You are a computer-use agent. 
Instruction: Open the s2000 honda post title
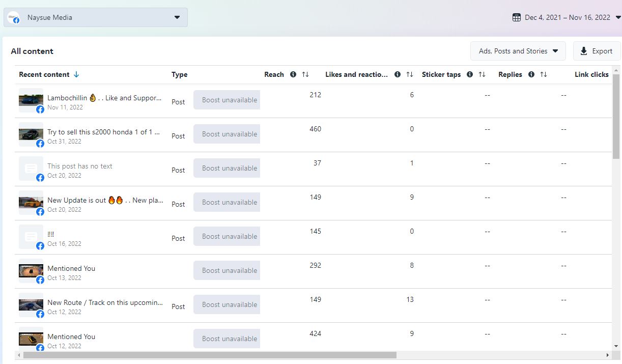click(x=104, y=132)
